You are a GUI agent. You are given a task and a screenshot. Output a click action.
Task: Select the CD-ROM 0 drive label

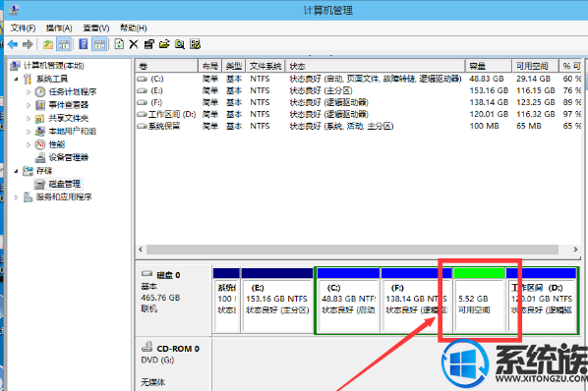tap(173, 363)
